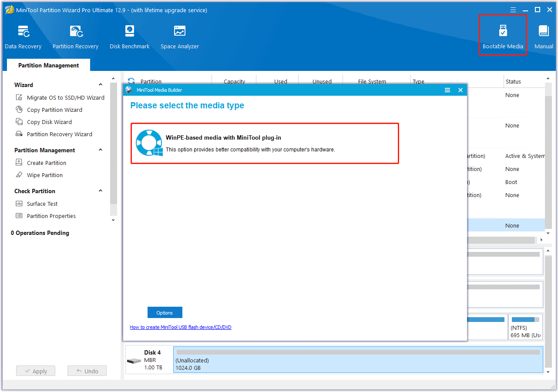This screenshot has height=392, width=558.
Task: Click Media Builder hamburger menu icon
Action: (x=447, y=90)
